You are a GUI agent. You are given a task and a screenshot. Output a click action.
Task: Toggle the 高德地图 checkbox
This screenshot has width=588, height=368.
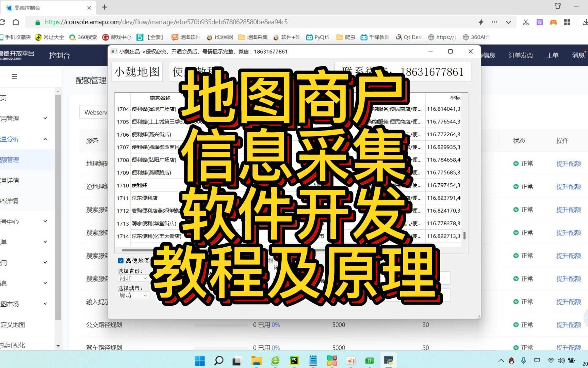point(121,261)
